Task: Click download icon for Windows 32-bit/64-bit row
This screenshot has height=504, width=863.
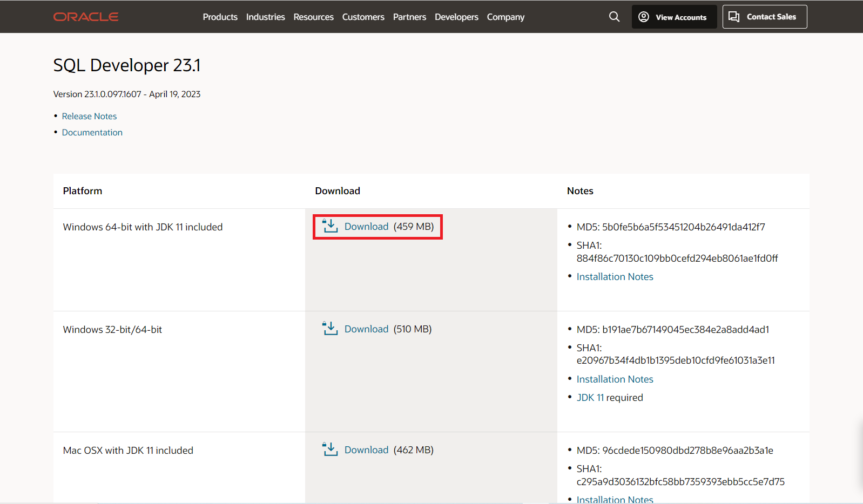Action: (x=330, y=328)
